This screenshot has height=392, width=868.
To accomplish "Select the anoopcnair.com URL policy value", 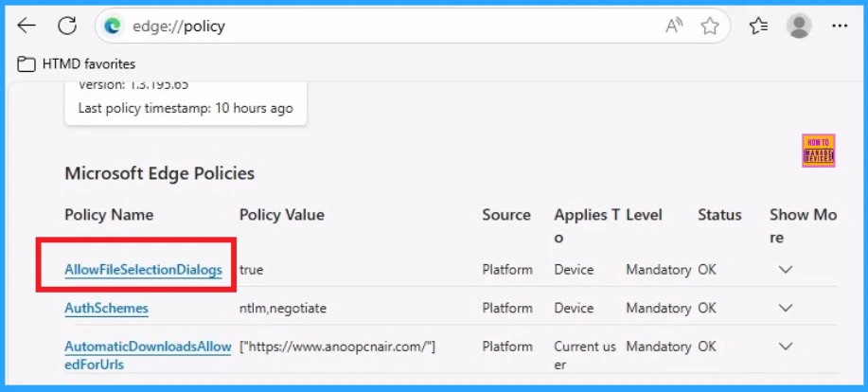I will (338, 347).
